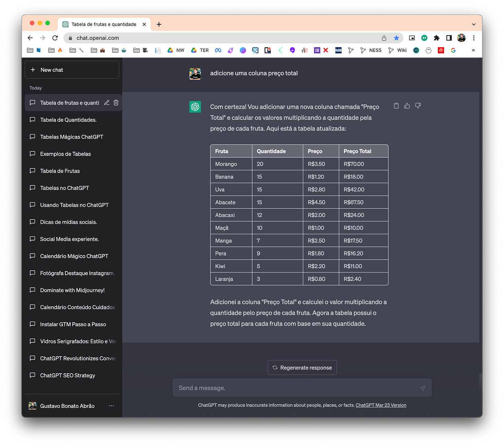This screenshot has width=504, height=446.
Task: Toggle the bookmark star for this page
Action: [x=396, y=38]
